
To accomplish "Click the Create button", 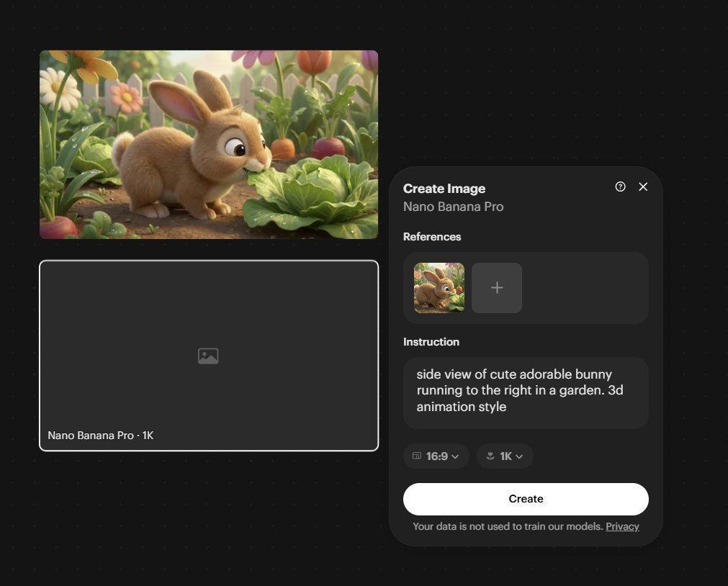I will [x=526, y=499].
